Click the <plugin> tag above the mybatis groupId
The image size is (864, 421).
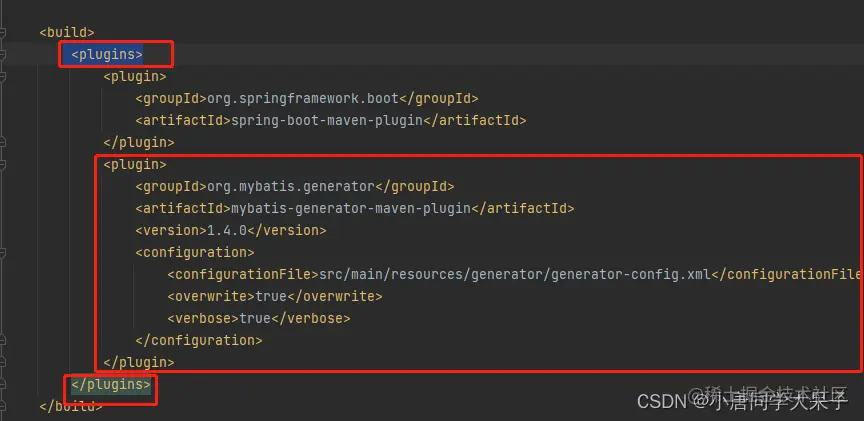[x=135, y=165]
